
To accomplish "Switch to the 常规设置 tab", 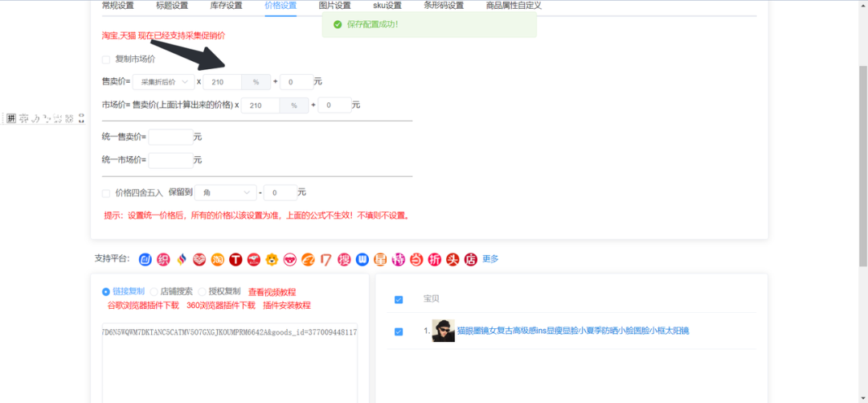I will (x=118, y=6).
